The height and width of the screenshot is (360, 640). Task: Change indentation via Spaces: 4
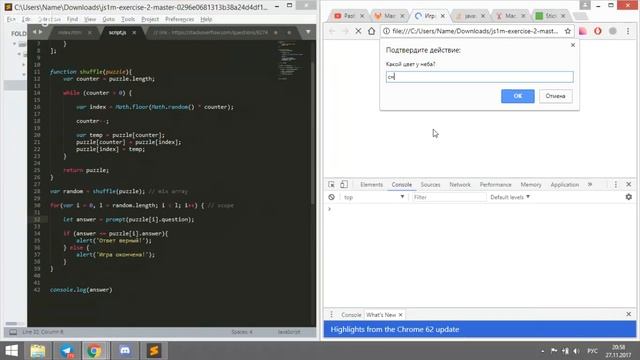click(x=242, y=332)
